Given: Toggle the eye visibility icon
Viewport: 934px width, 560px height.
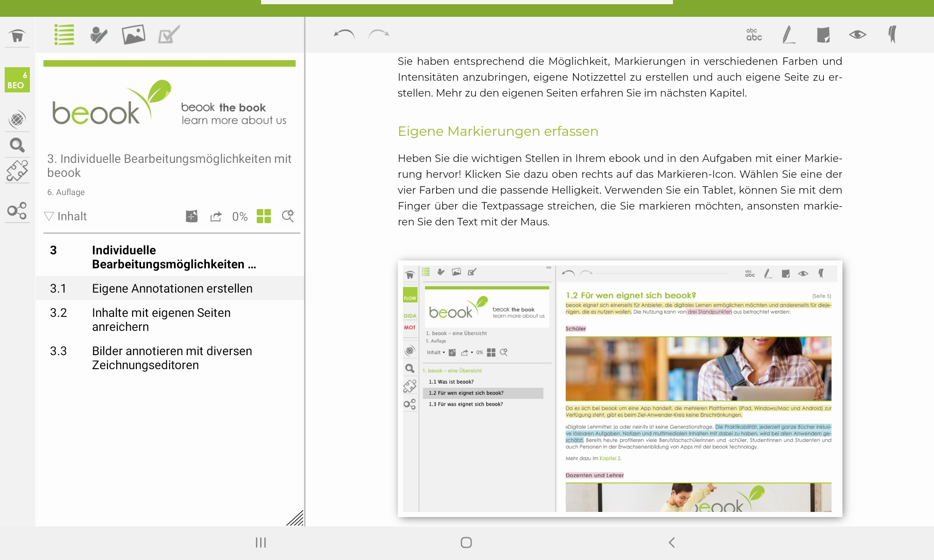Looking at the screenshot, I should (857, 35).
